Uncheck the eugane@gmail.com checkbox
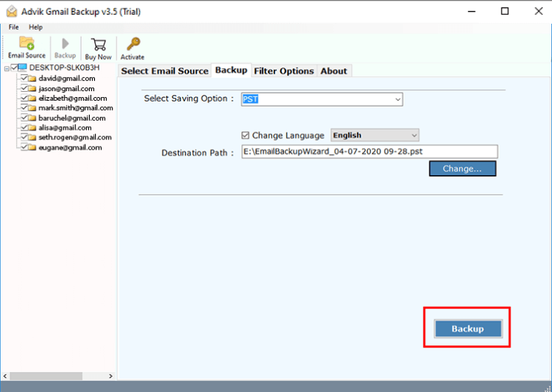Screen dimensions: 552x392 tap(24, 147)
